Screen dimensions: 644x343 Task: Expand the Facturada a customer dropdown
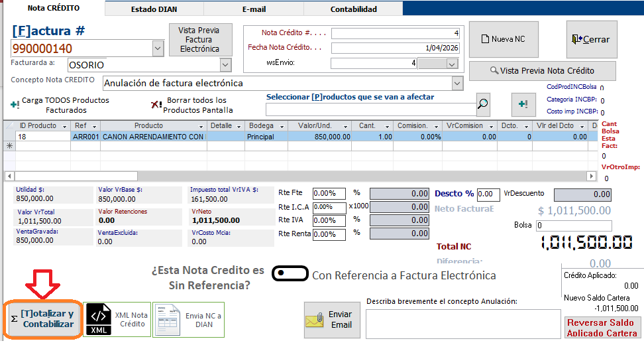(225, 64)
